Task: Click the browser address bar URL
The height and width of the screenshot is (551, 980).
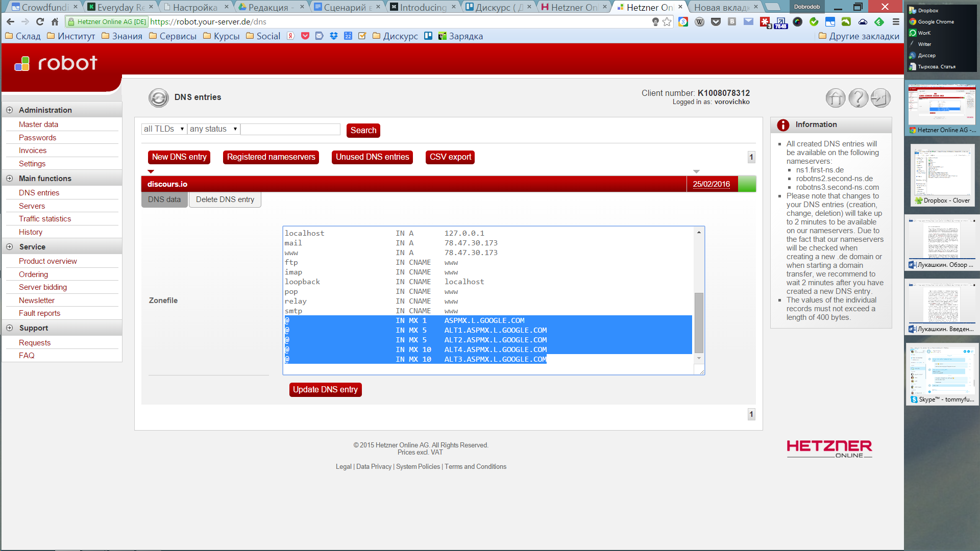Action: (208, 22)
